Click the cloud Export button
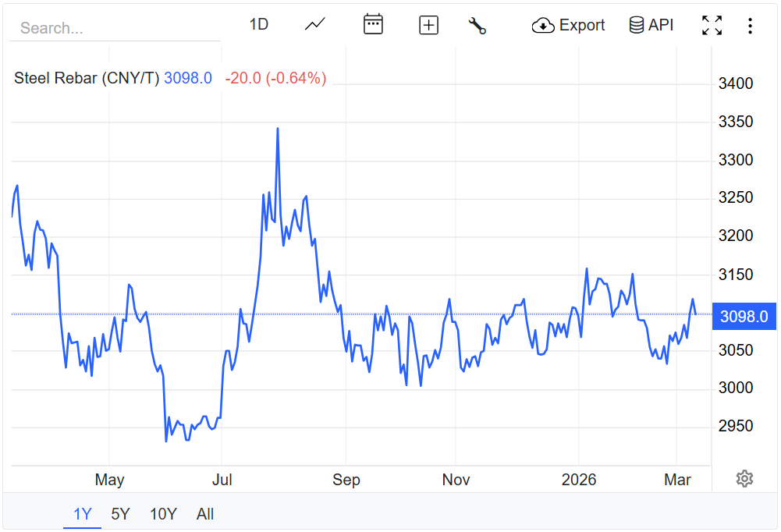Screen dimensions: 781x532 [x=568, y=25]
